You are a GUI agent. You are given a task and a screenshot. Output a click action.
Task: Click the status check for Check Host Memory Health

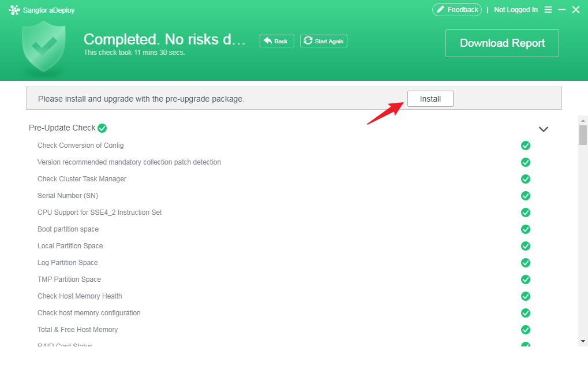tap(525, 296)
